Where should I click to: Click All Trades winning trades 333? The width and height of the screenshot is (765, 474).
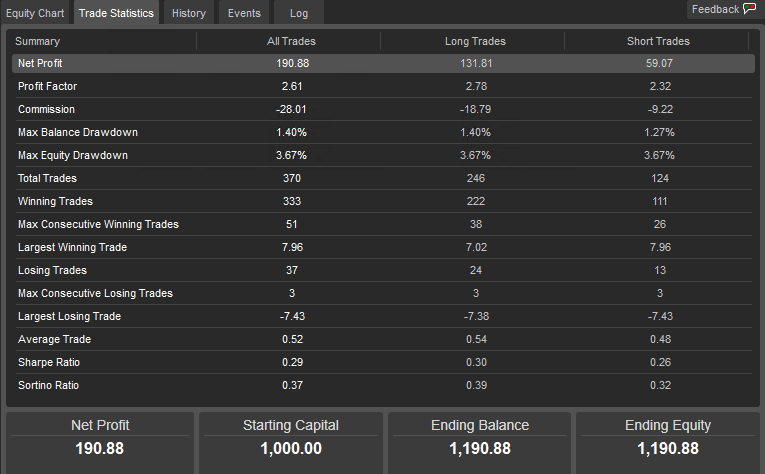292,201
